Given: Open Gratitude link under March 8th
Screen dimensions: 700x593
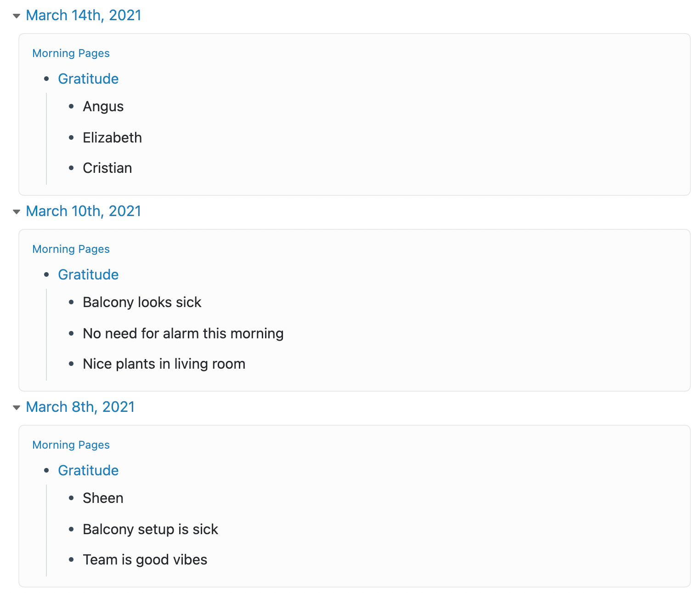Looking at the screenshot, I should tap(88, 470).
